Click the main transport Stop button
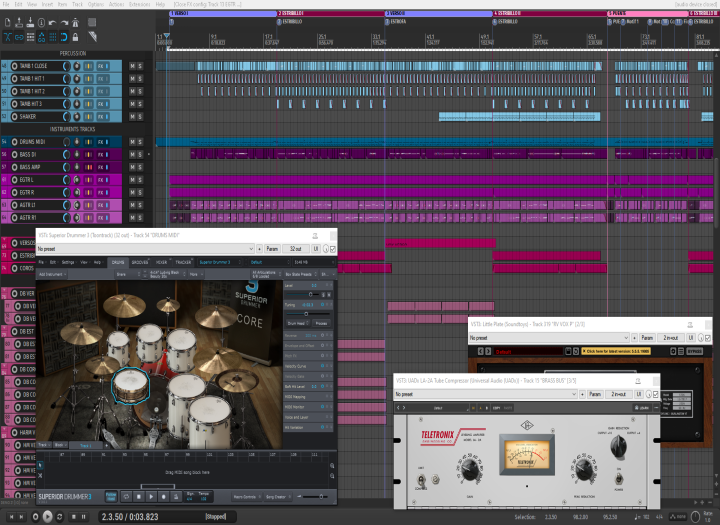 coord(73,517)
